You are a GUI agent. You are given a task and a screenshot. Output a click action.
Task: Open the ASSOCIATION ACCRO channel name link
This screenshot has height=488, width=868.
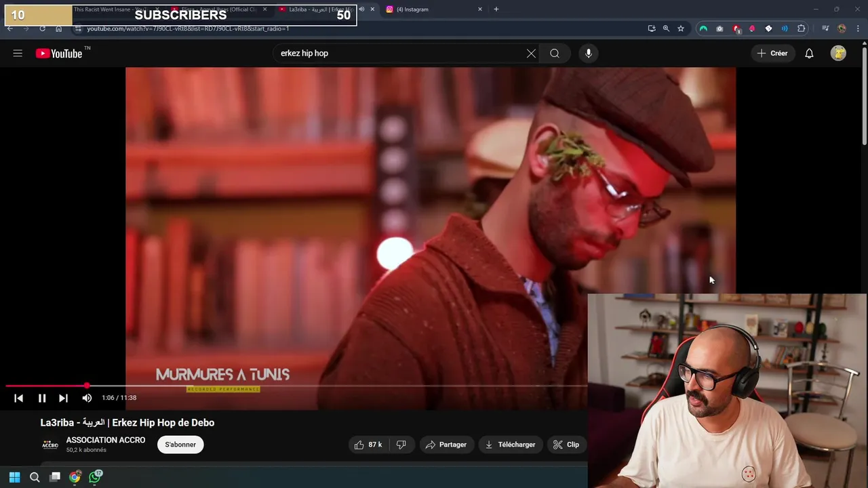[106, 440]
